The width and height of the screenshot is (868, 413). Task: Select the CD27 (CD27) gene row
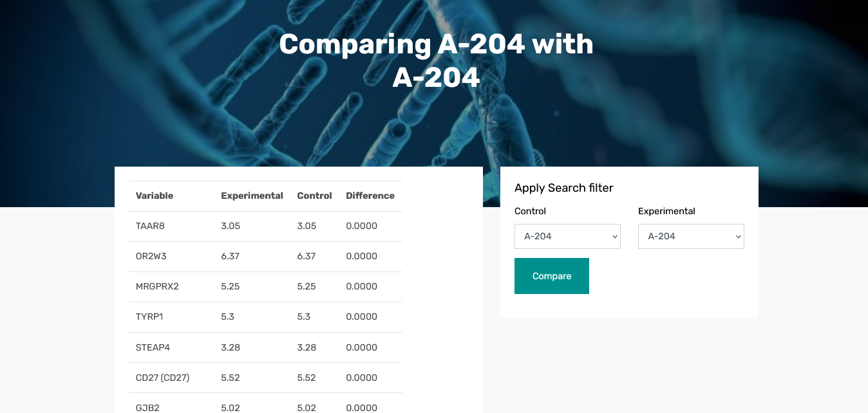162,378
